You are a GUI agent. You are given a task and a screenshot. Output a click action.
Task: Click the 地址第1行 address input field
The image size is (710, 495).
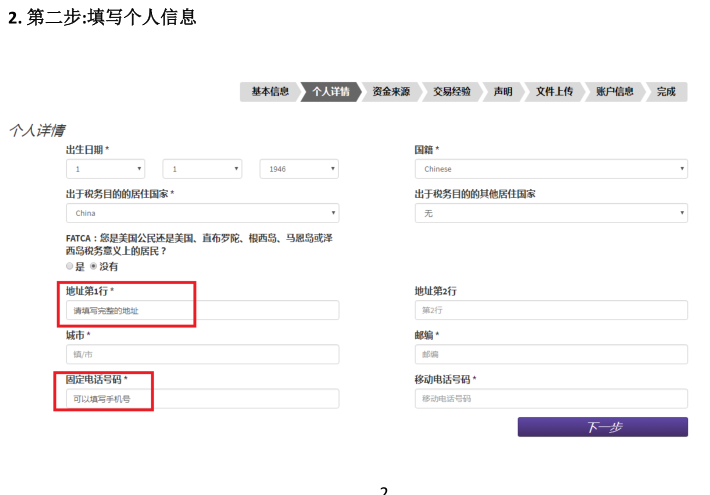coord(202,311)
